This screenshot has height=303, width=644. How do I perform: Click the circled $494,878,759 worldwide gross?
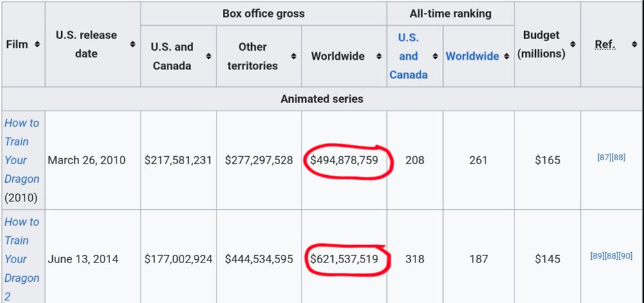coord(344,160)
